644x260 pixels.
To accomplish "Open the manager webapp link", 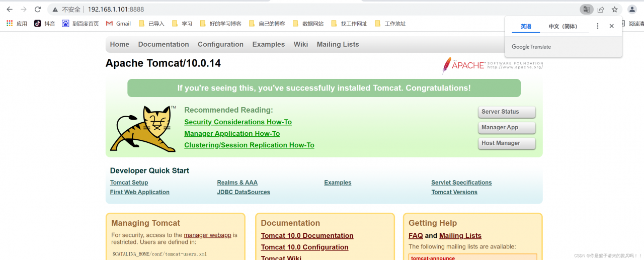I will click(208, 235).
